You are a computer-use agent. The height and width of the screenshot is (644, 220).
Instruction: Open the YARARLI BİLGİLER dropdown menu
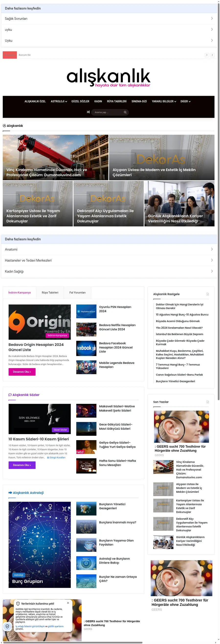pyautogui.click(x=164, y=101)
